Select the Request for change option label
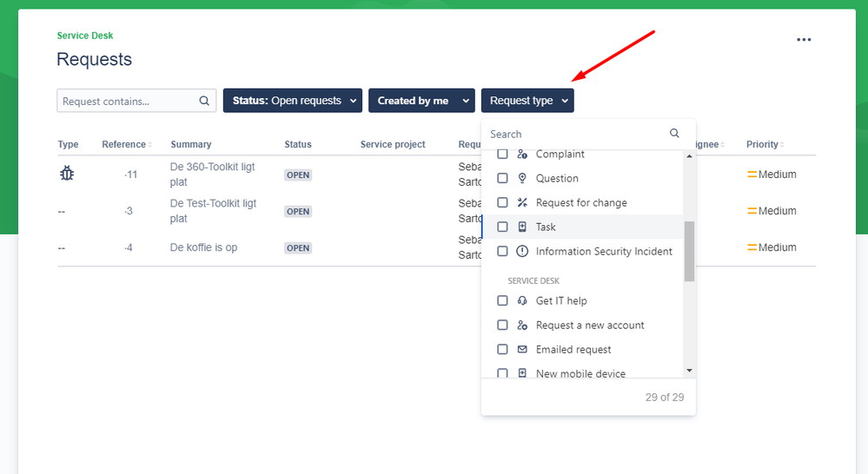Viewport: 868px width, 474px height. point(581,202)
